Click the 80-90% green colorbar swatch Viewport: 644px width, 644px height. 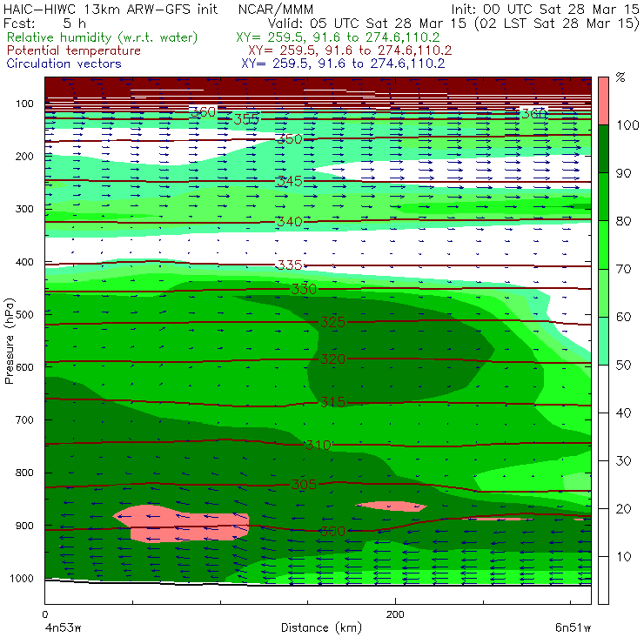603,197
